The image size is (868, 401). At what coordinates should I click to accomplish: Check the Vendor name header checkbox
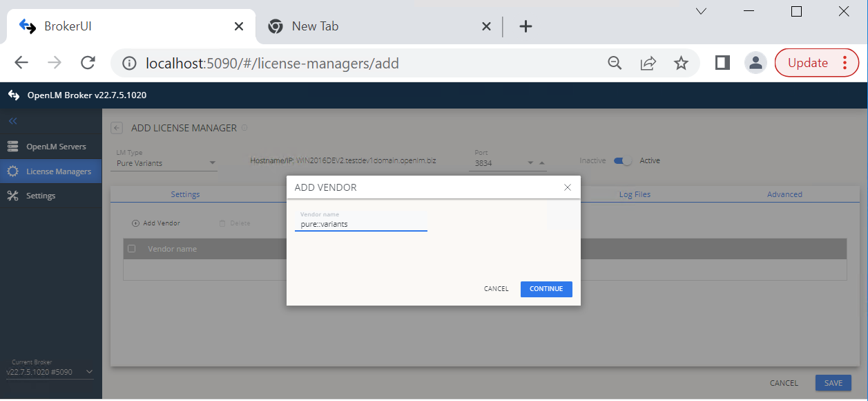(131, 248)
